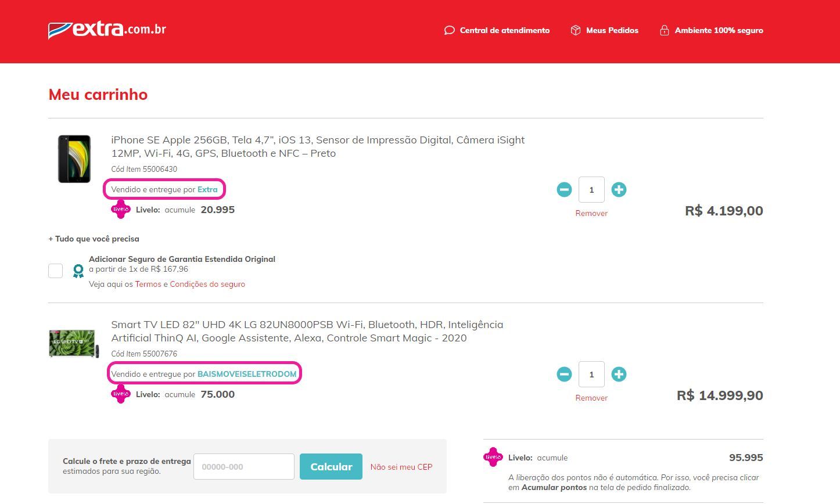The height and width of the screenshot is (504, 840).
Task: Click the Calcular button
Action: (x=331, y=467)
